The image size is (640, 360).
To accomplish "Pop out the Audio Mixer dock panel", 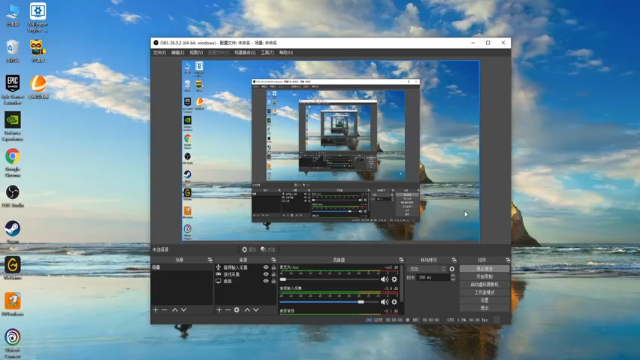I will [x=401, y=260].
